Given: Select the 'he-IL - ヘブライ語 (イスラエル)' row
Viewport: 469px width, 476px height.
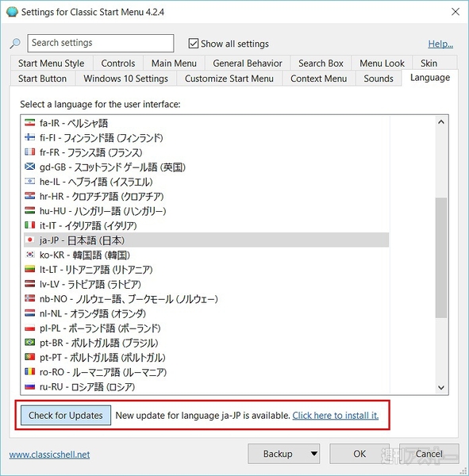Looking at the screenshot, I should tap(206, 182).
